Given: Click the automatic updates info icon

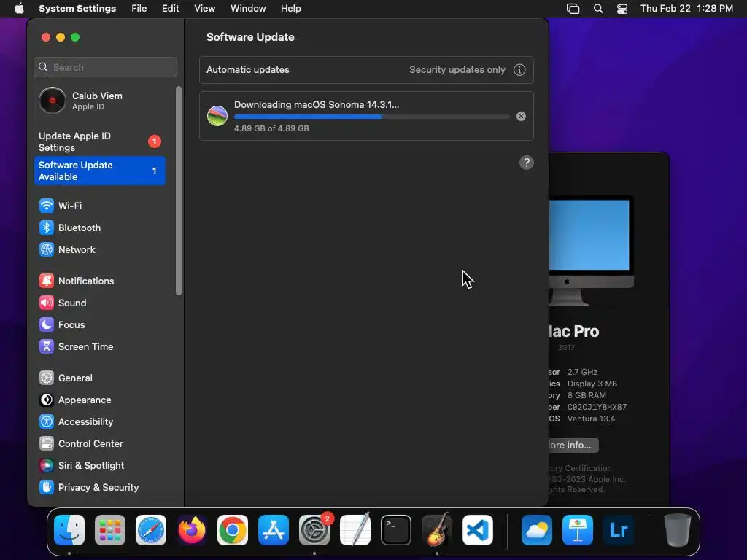Looking at the screenshot, I should pyautogui.click(x=519, y=70).
